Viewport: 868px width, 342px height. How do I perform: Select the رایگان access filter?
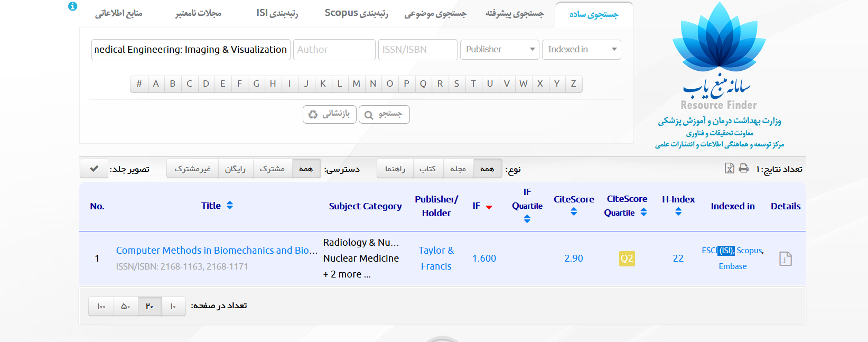235,169
